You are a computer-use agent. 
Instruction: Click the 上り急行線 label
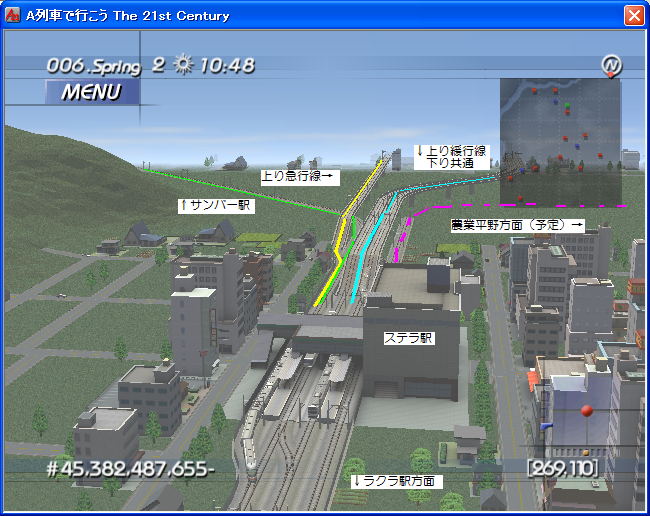click(300, 177)
